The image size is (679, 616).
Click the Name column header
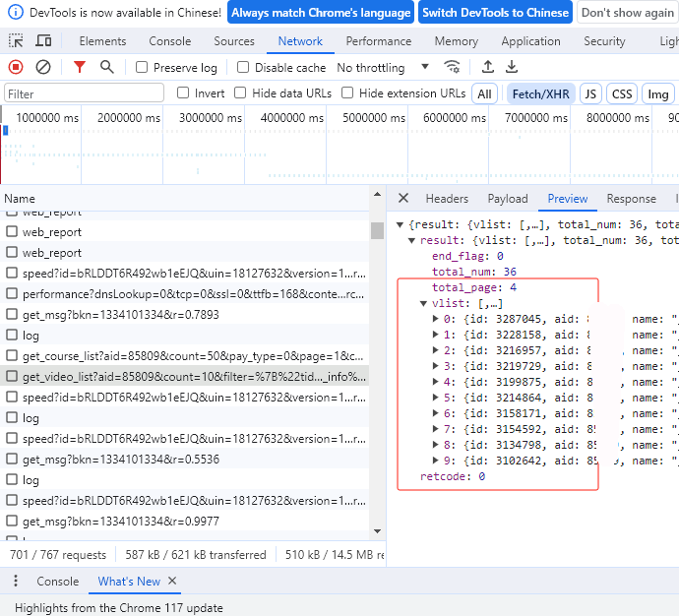coord(184,199)
